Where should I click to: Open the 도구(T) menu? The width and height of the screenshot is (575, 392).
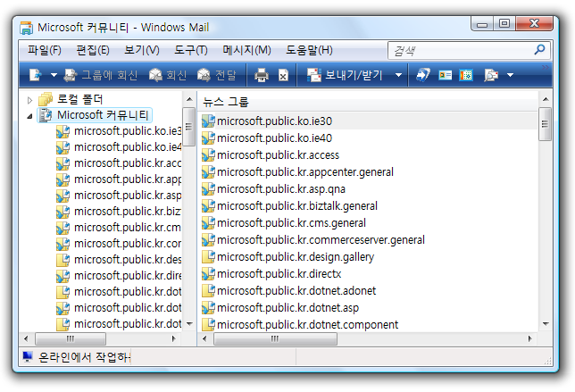click(191, 50)
